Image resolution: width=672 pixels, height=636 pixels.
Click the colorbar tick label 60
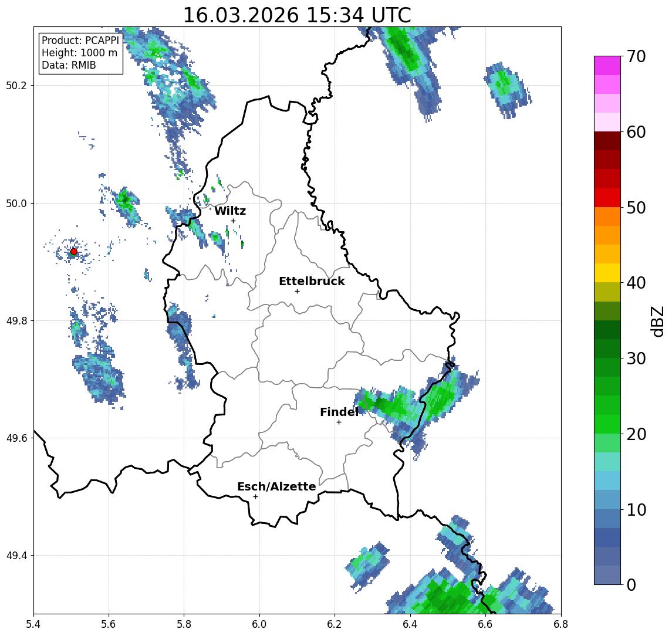point(636,132)
